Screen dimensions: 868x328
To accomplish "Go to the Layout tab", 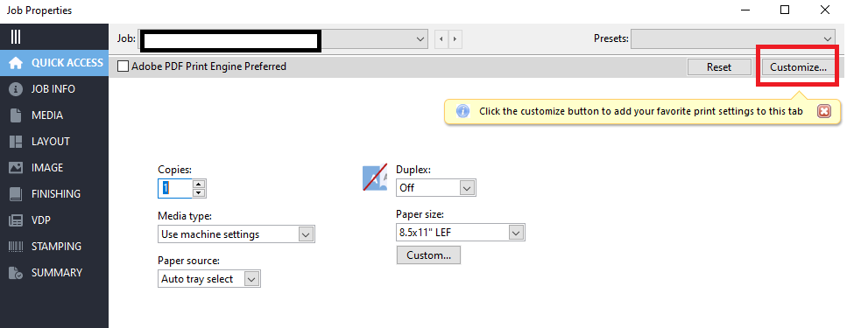I will click(54, 142).
